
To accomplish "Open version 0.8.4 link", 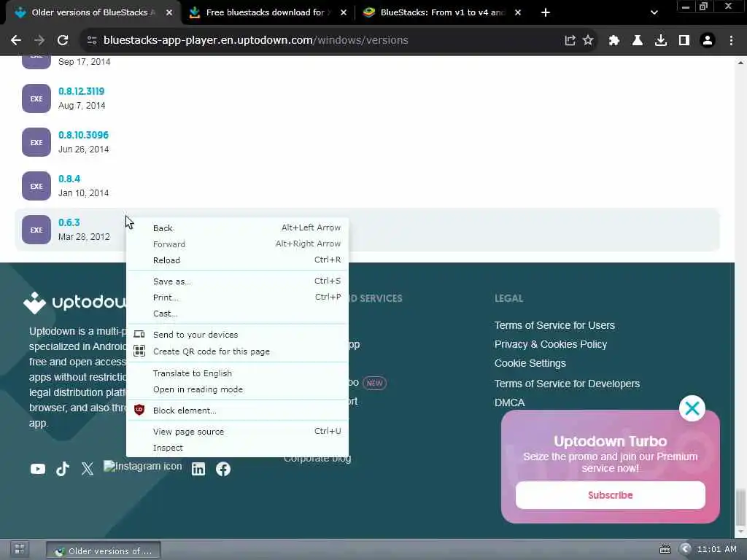I will tap(69, 179).
